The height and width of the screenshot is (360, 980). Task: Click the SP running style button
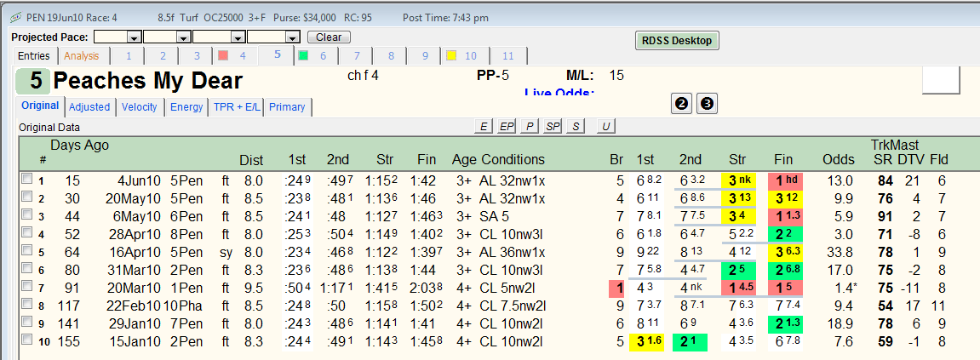[553, 126]
